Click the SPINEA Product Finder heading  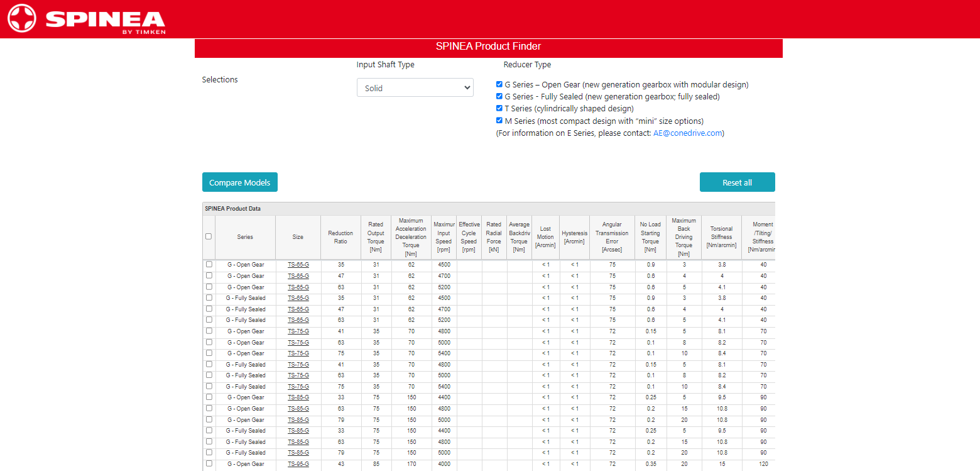[488, 47]
